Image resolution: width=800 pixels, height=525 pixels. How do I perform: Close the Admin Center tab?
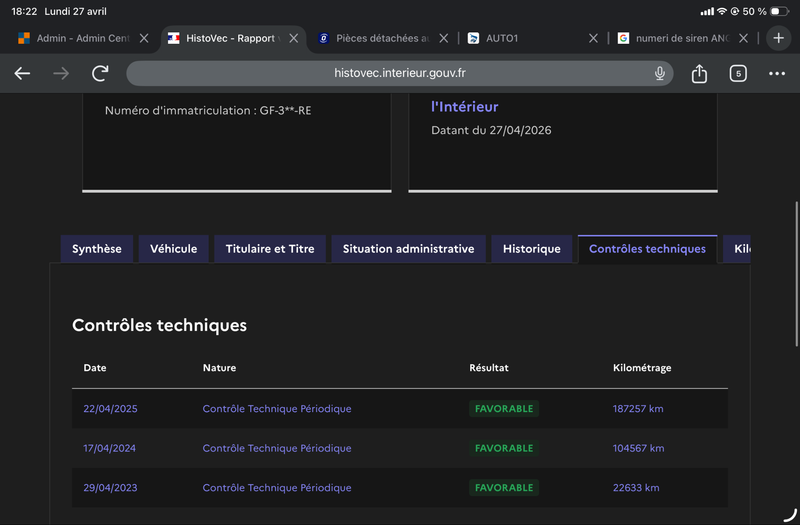144,38
